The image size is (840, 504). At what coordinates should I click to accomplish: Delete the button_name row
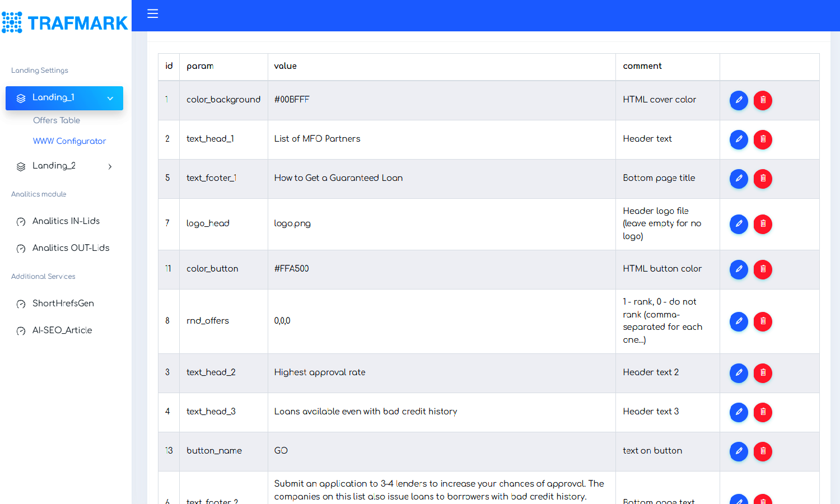point(763,451)
